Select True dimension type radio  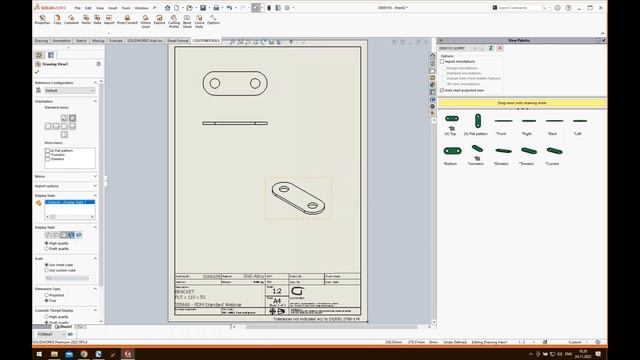(47, 300)
